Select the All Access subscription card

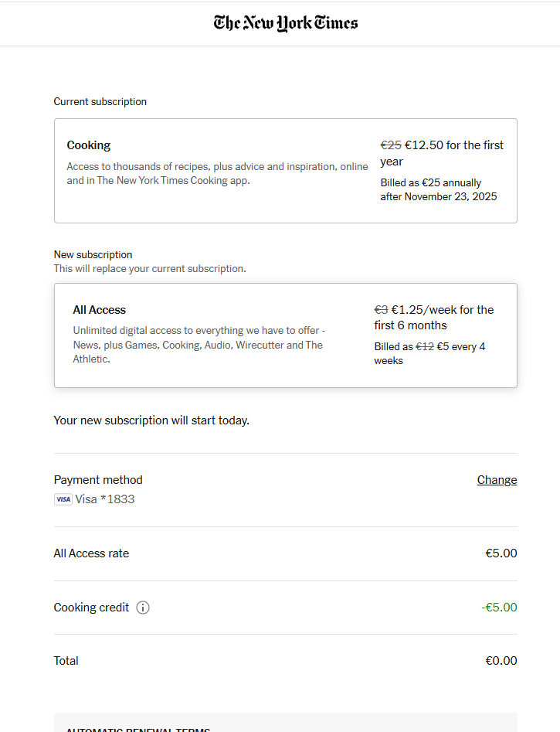pyautogui.click(x=285, y=335)
